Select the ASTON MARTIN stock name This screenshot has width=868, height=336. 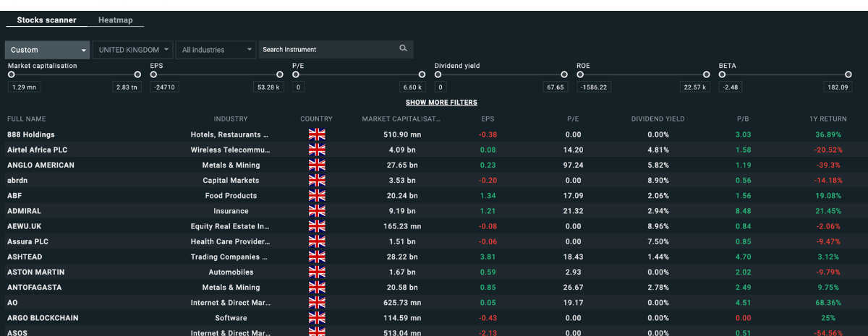[36, 272]
